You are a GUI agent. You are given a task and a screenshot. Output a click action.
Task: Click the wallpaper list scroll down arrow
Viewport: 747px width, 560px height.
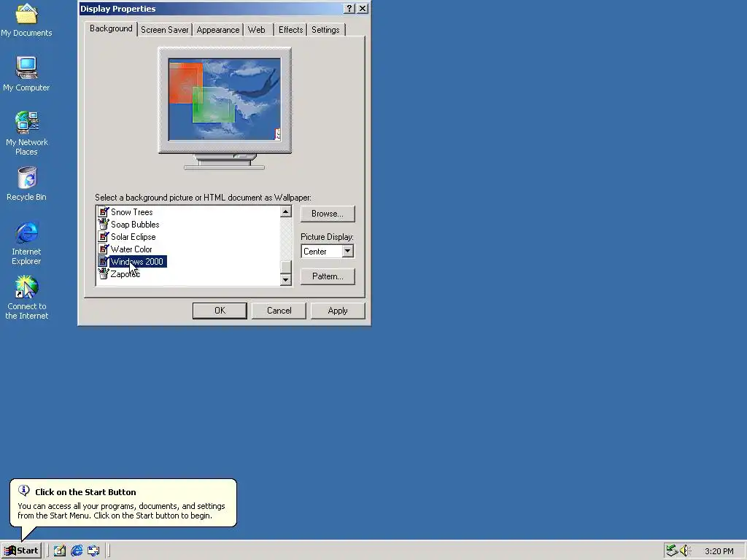coord(286,279)
